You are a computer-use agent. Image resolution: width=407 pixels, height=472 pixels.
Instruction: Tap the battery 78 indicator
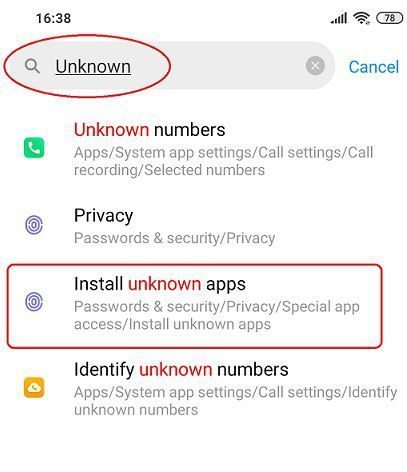click(389, 18)
